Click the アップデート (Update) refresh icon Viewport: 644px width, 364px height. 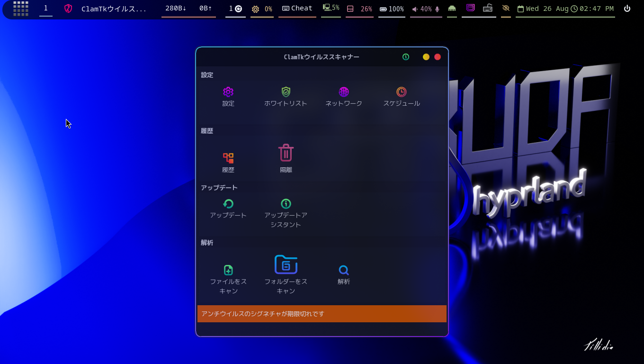click(228, 204)
